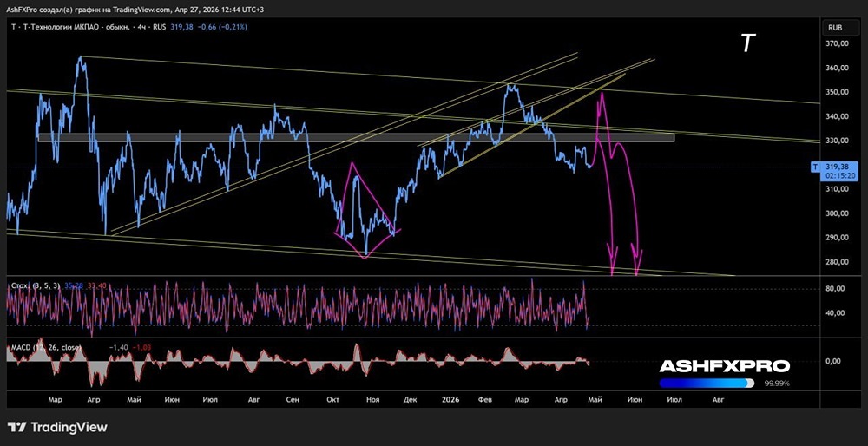868x446 pixels.
Task: Click the Мар label right after Фев
Action: point(521,398)
